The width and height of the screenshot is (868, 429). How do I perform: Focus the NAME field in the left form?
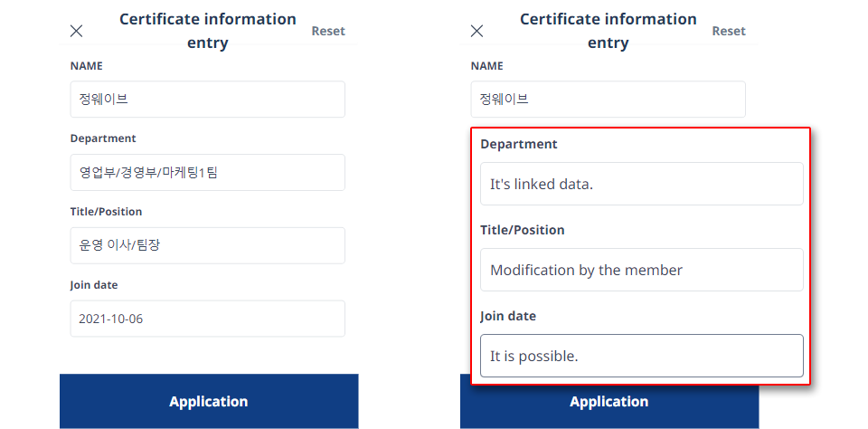[x=208, y=100]
